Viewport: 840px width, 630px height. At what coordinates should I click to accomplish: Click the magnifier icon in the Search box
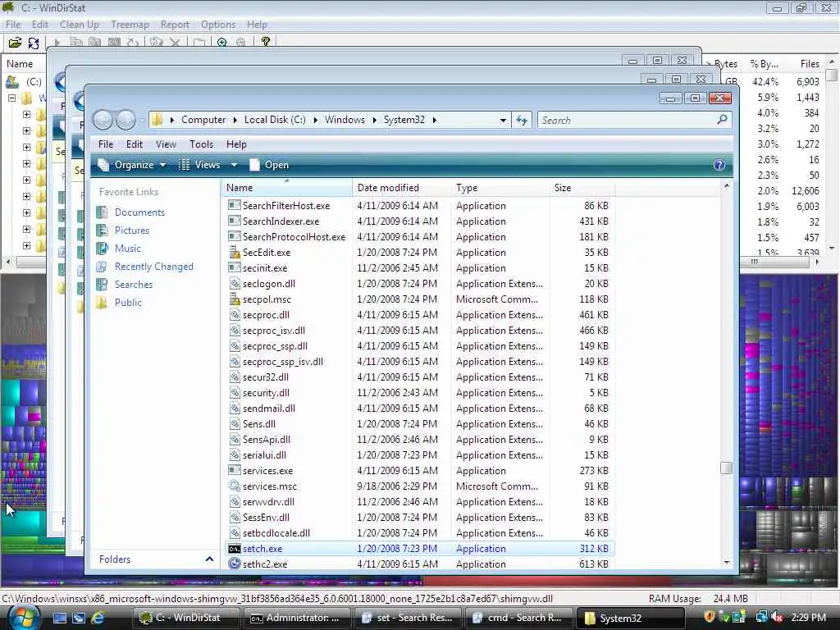coord(722,120)
